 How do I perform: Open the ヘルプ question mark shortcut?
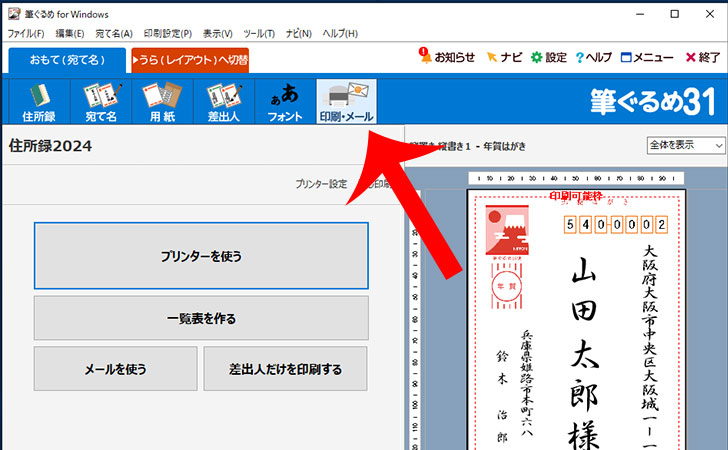pos(594,57)
